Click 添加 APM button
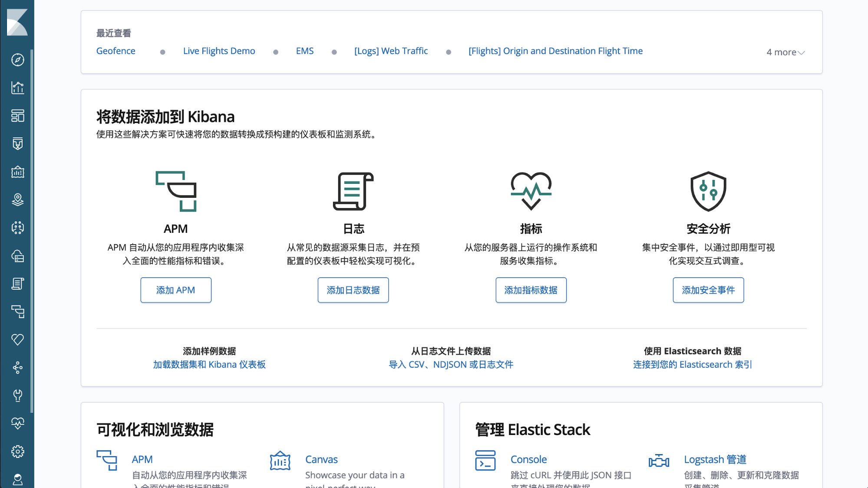 point(176,290)
